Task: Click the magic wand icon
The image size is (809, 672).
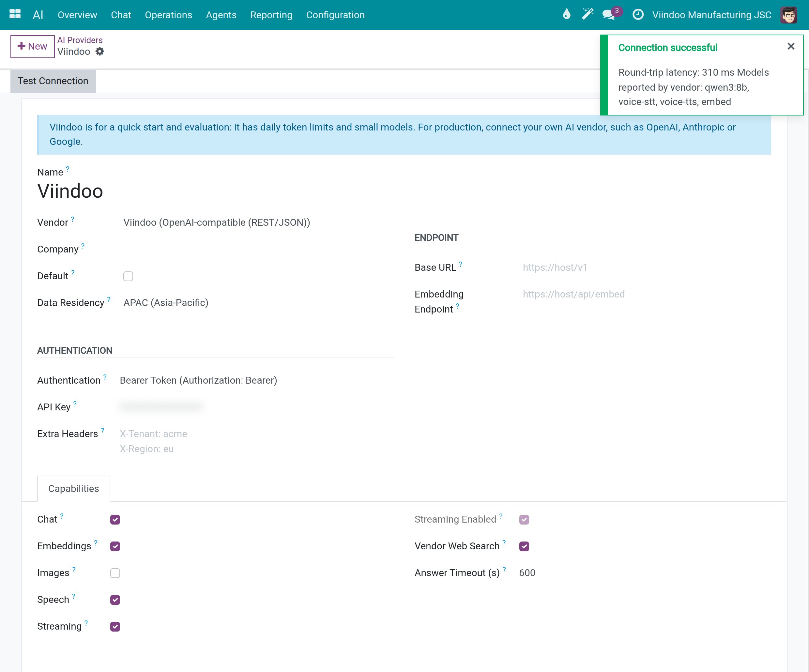Action: click(588, 14)
